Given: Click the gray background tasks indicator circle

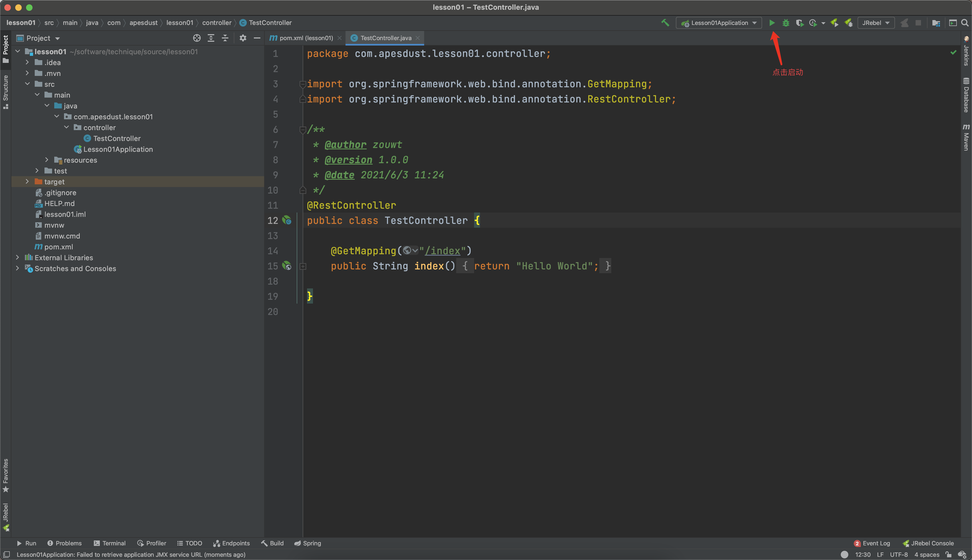Looking at the screenshot, I should coord(844,555).
